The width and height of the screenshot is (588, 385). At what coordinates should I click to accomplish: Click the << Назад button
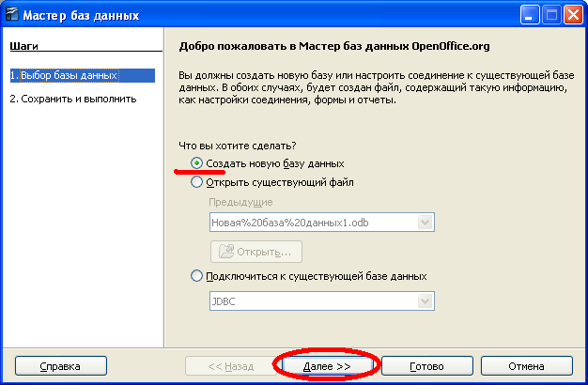[x=231, y=366]
